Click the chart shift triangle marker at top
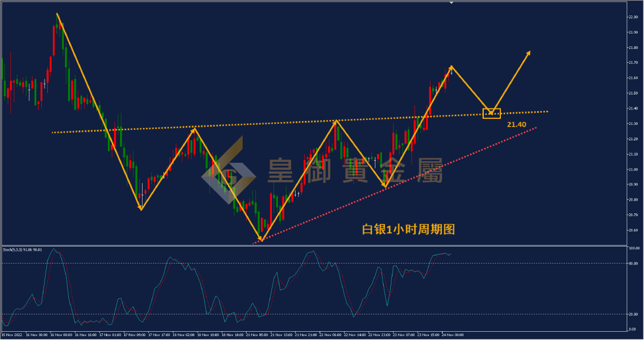Screen dimensions: 644x340 coord(451,3)
